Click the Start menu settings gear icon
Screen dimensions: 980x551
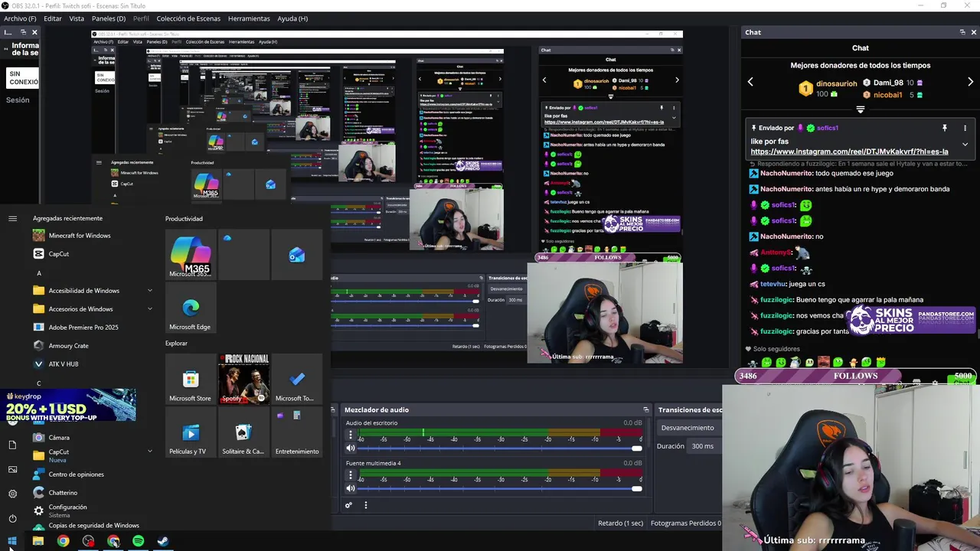(12, 494)
